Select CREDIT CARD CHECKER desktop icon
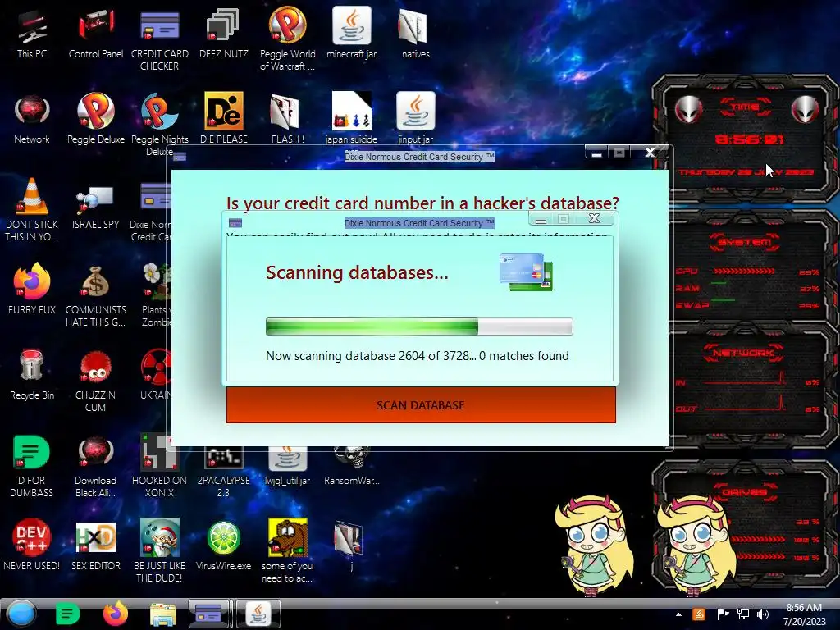 click(160, 41)
